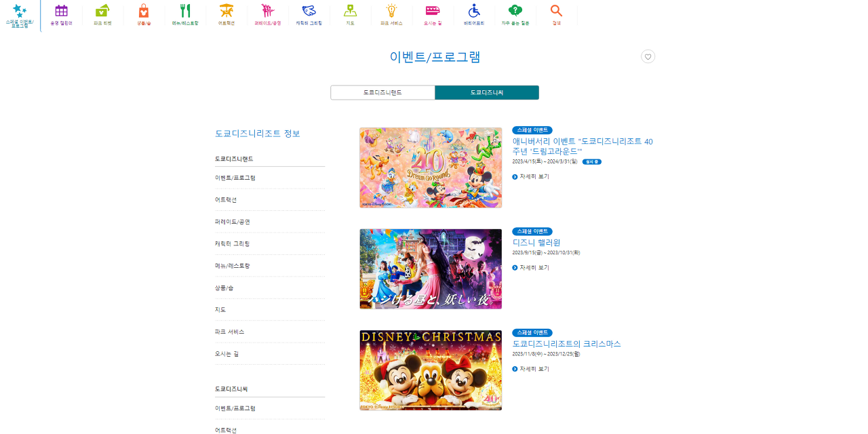
Task: Click the 캐릭터 그리팅 icon
Action: [x=309, y=14]
